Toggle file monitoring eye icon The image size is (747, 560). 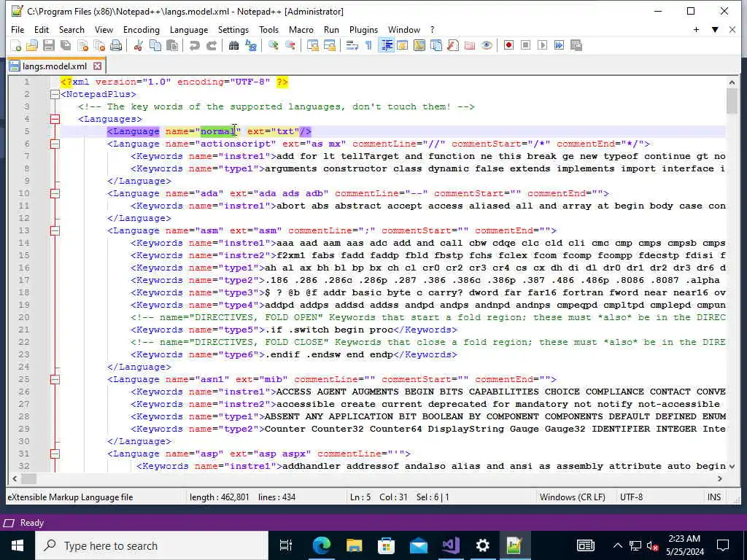487,45
